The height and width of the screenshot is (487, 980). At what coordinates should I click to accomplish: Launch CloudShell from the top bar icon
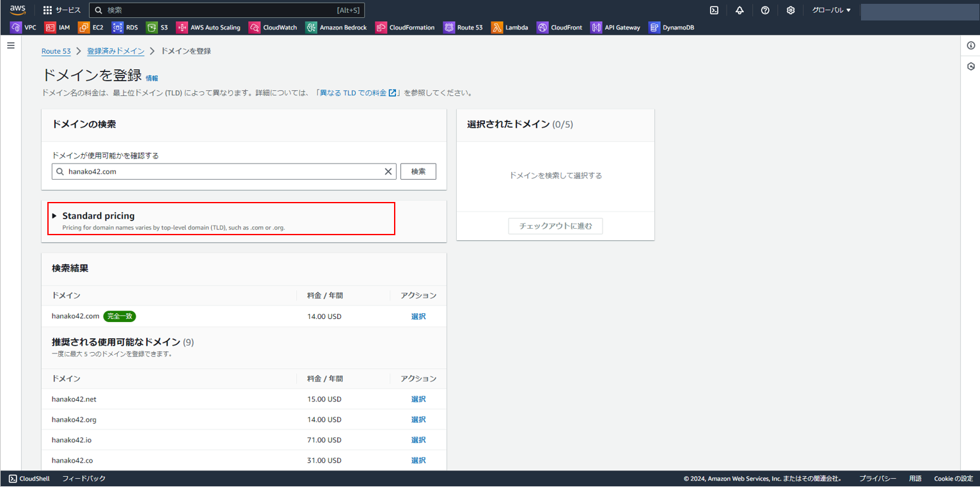[714, 10]
